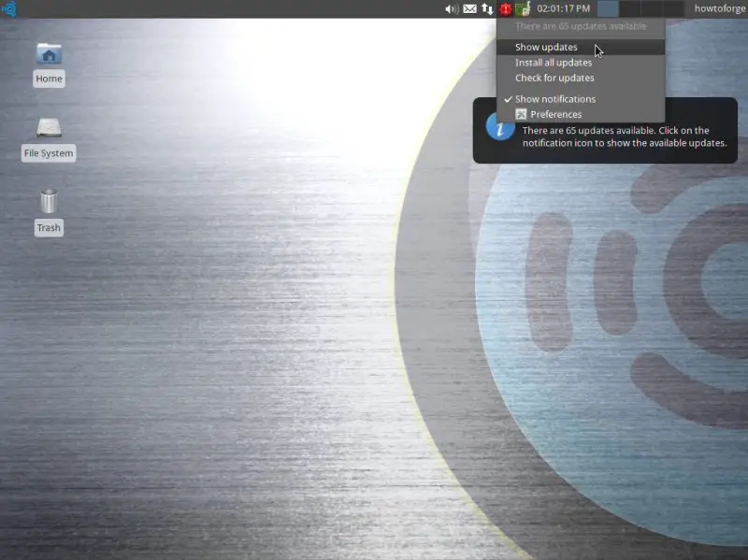Switch to the first active workspace
The width and height of the screenshot is (748, 560).
[608, 8]
